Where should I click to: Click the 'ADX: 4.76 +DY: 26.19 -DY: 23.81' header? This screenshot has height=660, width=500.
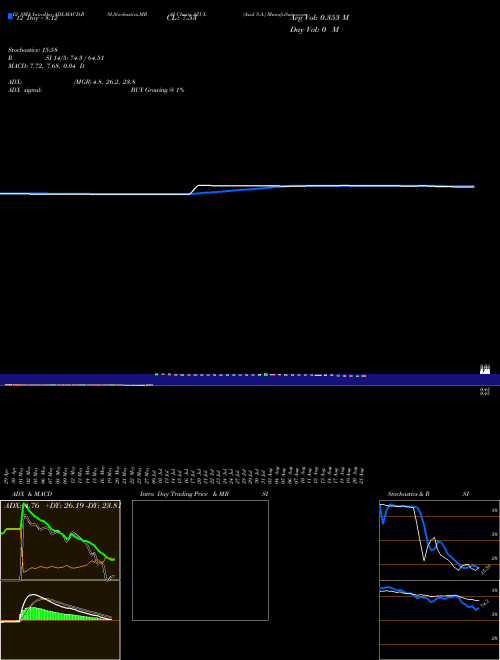62,506
